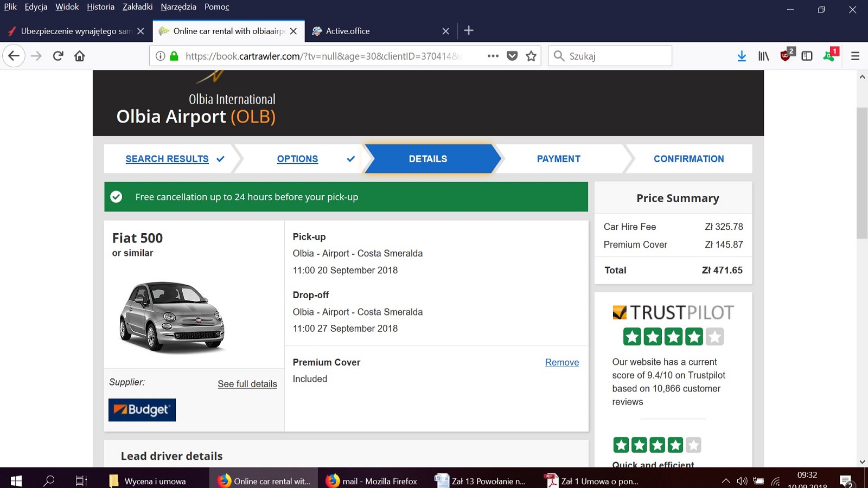Click the Premium Cover Zł 145.87 amount
The image size is (868, 488).
pyautogui.click(x=724, y=245)
